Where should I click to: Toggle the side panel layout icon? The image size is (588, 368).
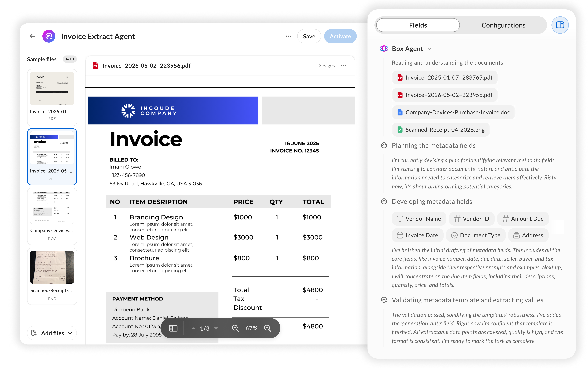coord(560,25)
